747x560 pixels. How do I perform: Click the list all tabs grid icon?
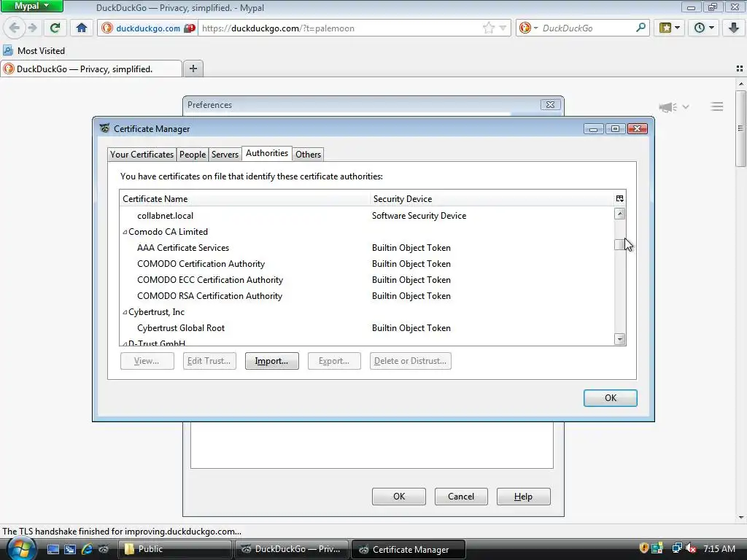tap(740, 69)
